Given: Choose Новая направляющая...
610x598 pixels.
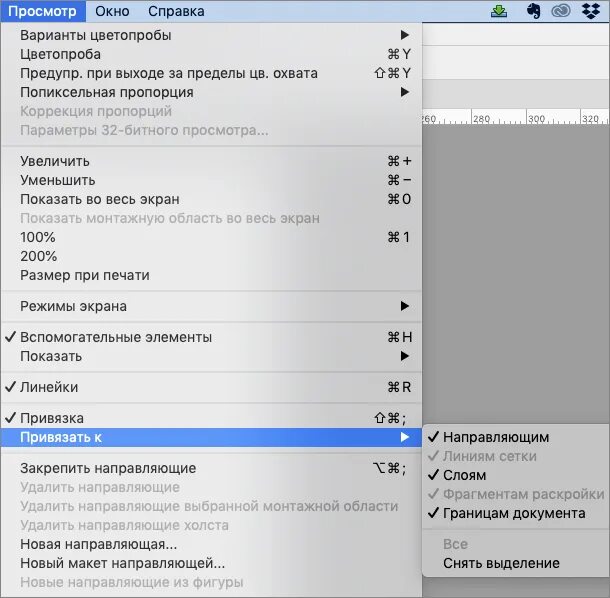Looking at the screenshot, I should pos(212,544).
